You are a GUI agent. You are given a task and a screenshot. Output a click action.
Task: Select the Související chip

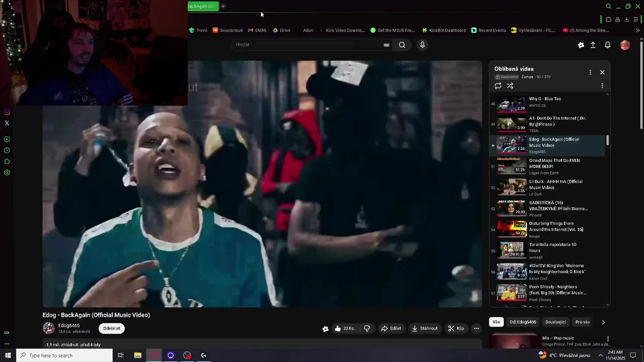(555, 322)
